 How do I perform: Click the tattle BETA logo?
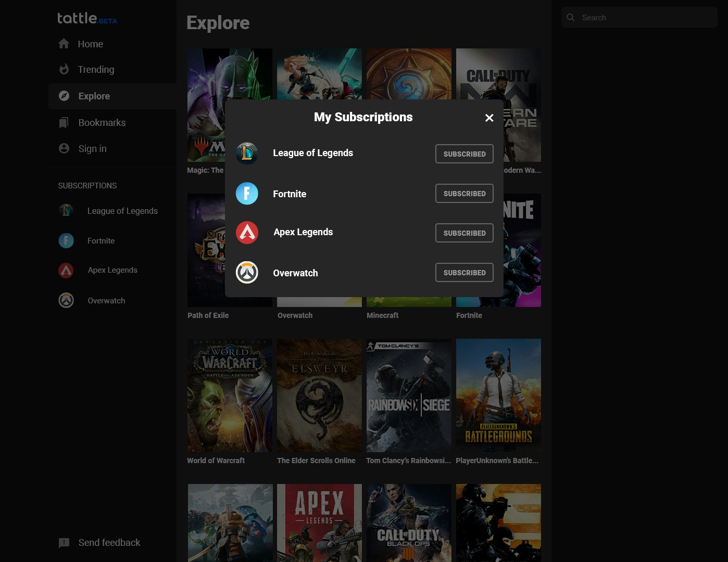click(87, 18)
